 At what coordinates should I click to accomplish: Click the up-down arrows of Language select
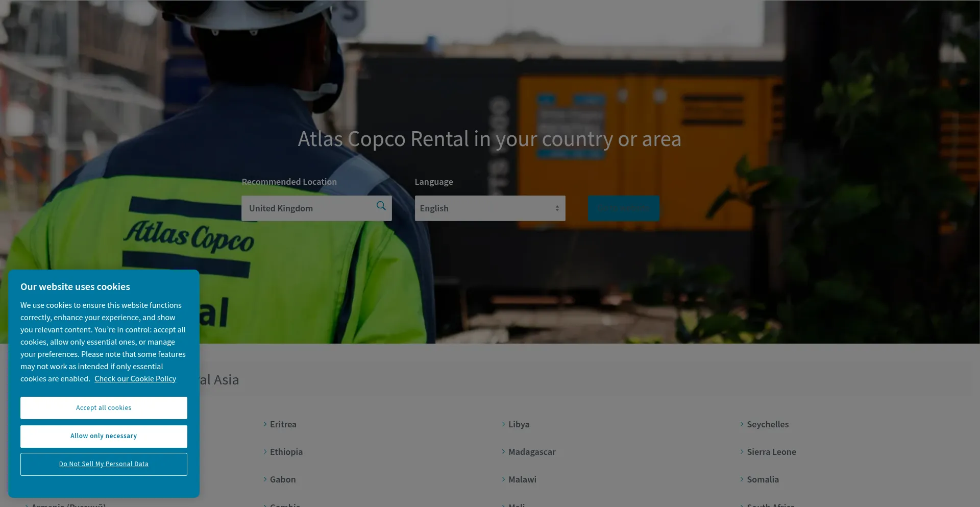coord(557,208)
